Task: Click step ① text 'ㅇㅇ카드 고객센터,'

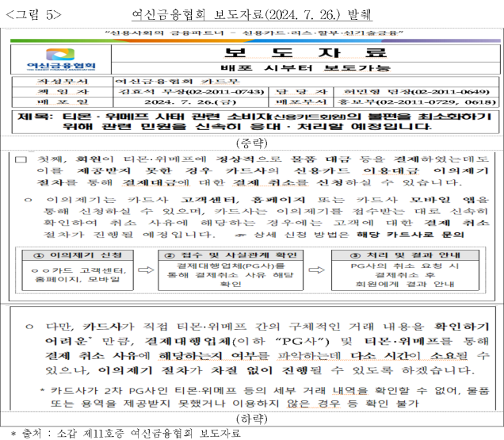Action: pos(78,270)
